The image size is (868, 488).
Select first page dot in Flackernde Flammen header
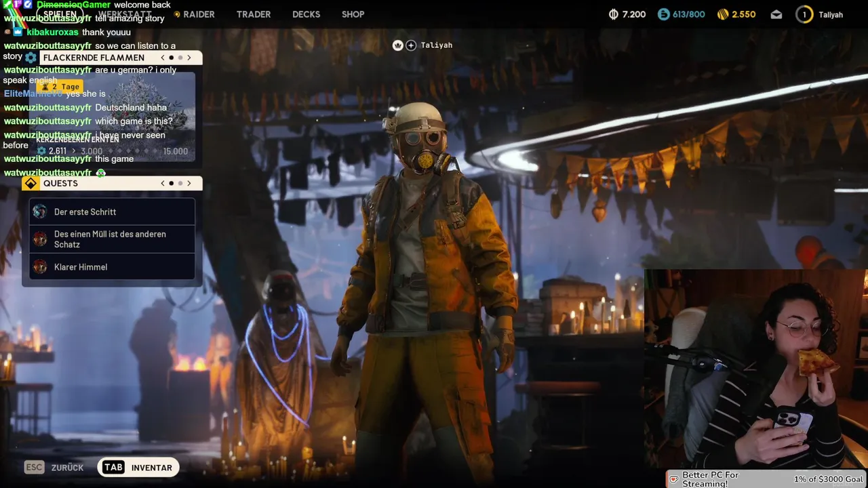(x=172, y=58)
